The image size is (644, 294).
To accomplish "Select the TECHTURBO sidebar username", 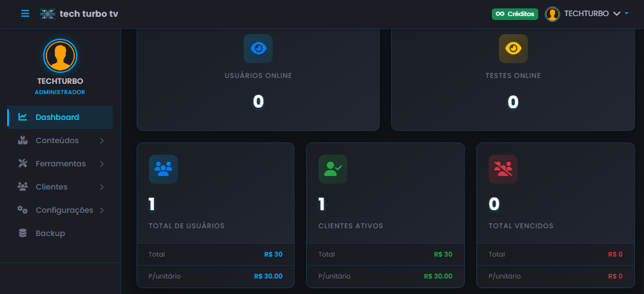I will click(60, 81).
